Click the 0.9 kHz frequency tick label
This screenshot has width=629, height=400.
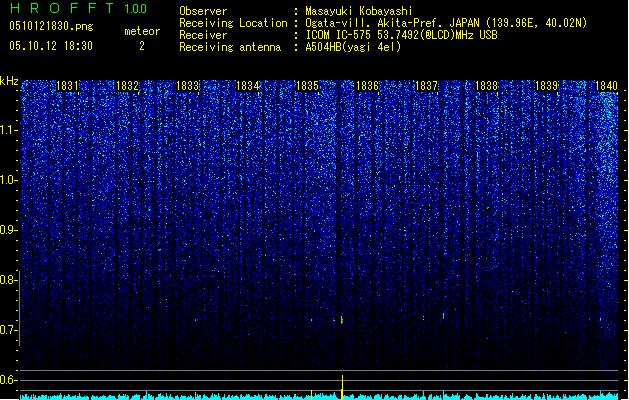click(9, 230)
